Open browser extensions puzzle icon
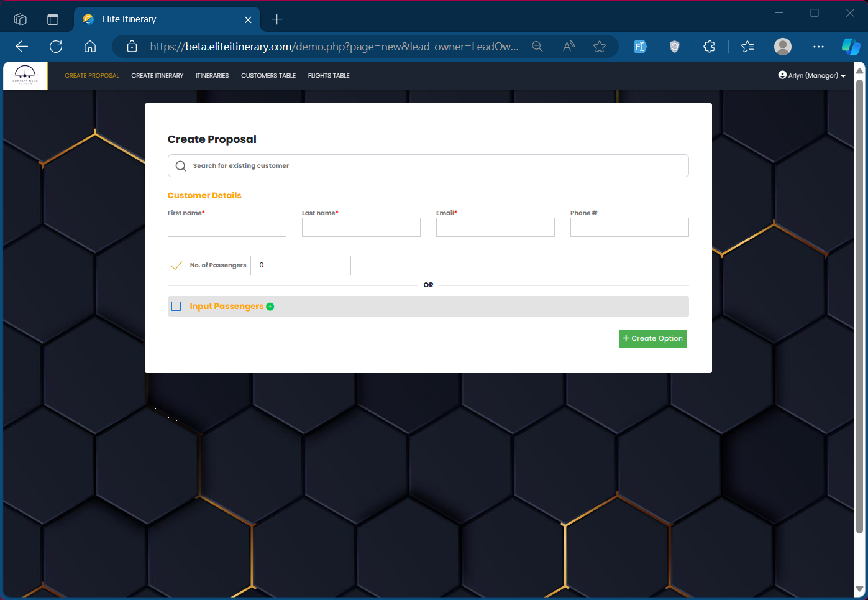The width and height of the screenshot is (868, 600). point(709,47)
